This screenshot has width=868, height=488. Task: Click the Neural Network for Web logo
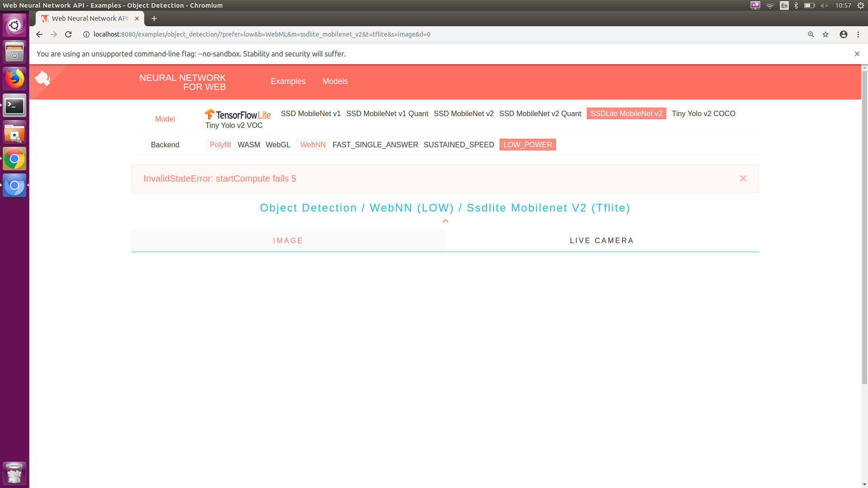click(42, 78)
